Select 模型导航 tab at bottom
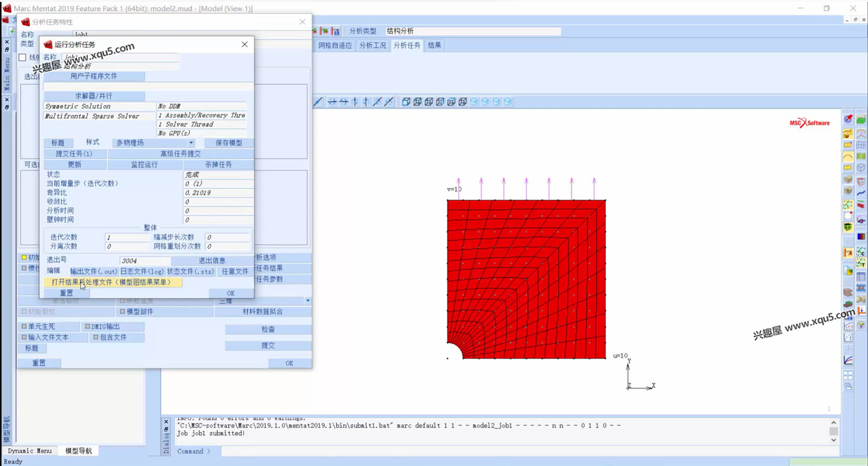This screenshot has width=868, height=466. [x=78, y=451]
